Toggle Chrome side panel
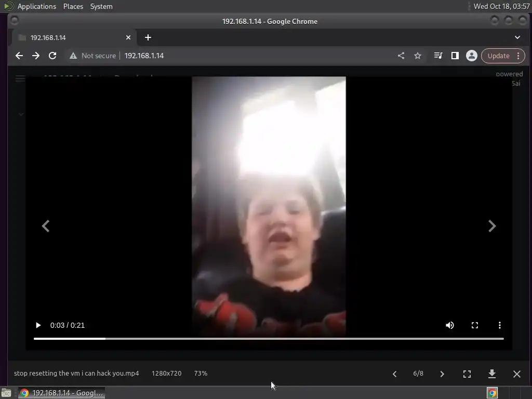This screenshot has width=532, height=399. pyautogui.click(x=455, y=56)
